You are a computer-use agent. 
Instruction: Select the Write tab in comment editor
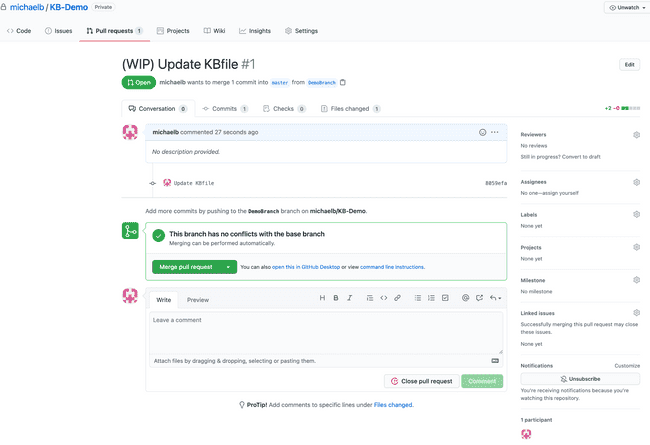click(163, 300)
